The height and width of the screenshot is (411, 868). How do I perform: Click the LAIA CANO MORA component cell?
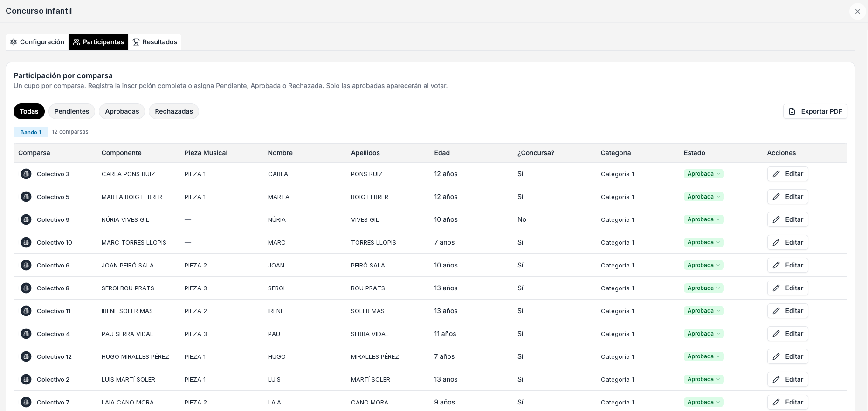(128, 402)
